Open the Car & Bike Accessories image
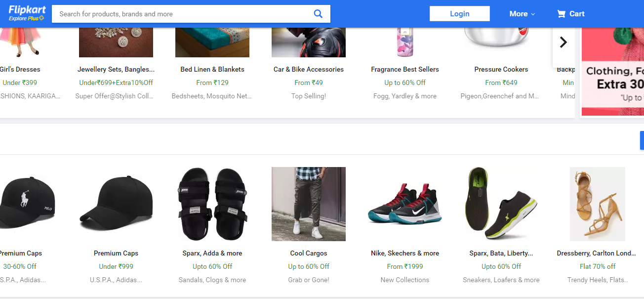Image resolution: width=644 pixels, height=299 pixels. [x=309, y=43]
